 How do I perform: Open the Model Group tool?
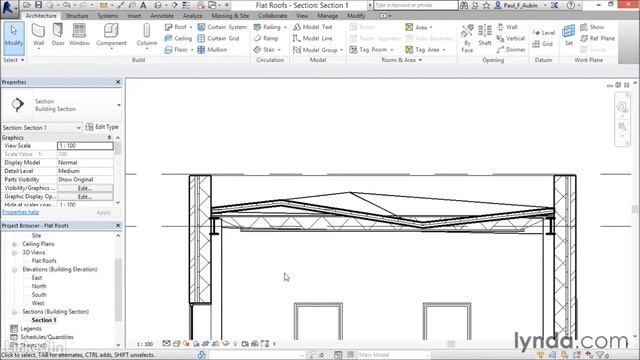[x=318, y=50]
